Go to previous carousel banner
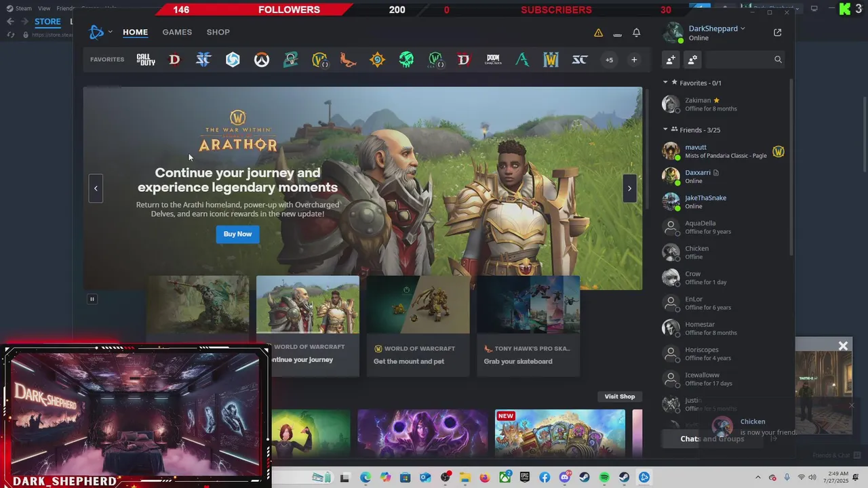The image size is (868, 488). pyautogui.click(x=96, y=188)
